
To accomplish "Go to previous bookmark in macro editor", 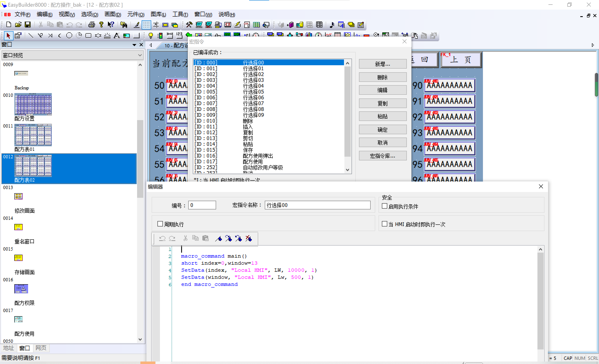I will [239, 239].
